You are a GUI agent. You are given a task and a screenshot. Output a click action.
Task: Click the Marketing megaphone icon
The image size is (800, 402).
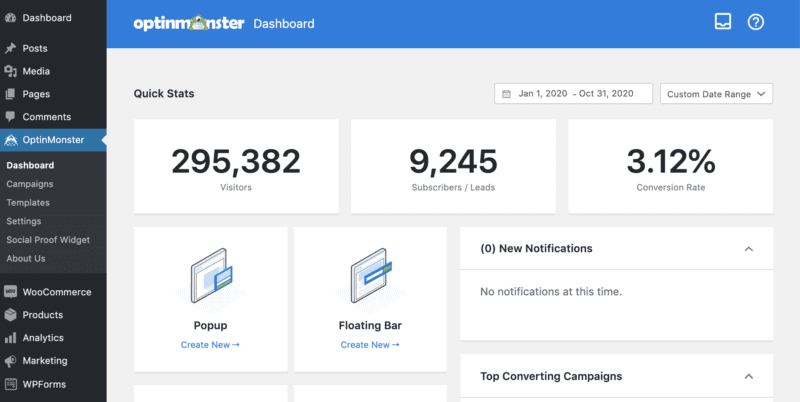10,361
